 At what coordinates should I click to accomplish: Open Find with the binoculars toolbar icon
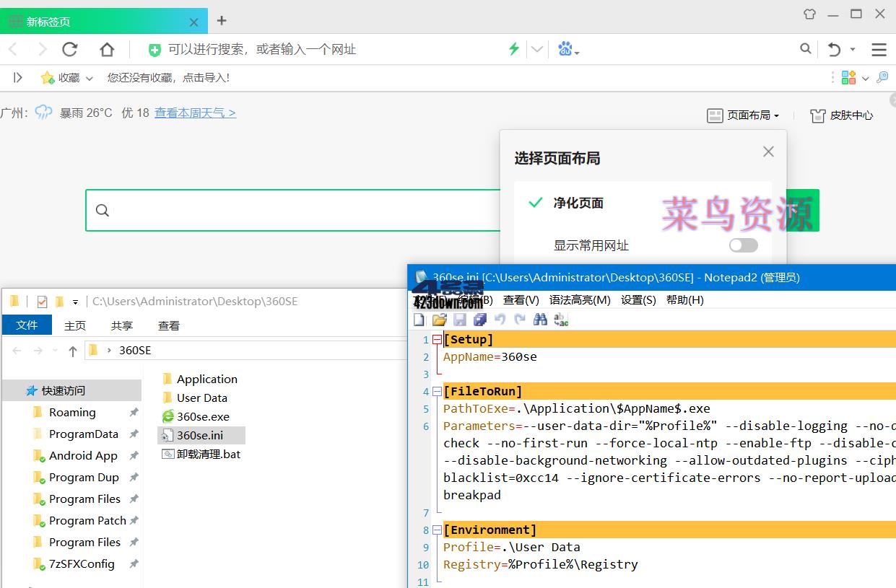(x=540, y=320)
